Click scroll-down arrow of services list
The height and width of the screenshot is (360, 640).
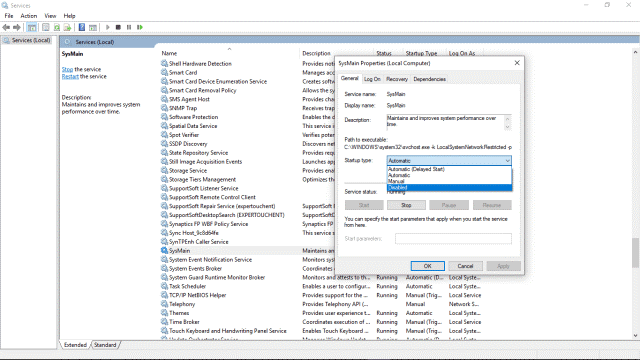635,336
